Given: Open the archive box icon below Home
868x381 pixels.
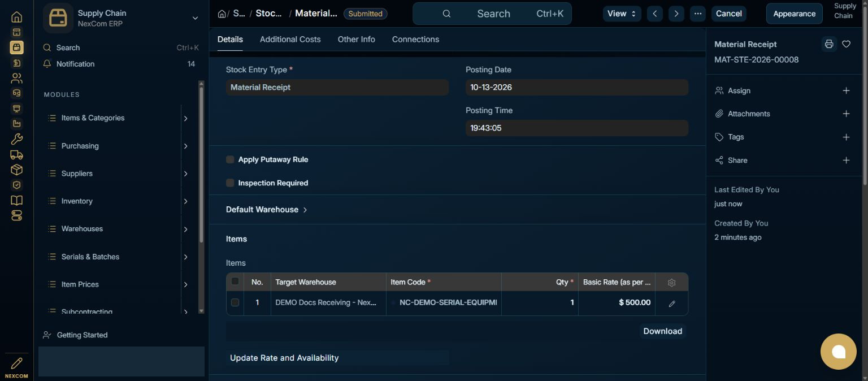Looking at the screenshot, I should pyautogui.click(x=16, y=32).
